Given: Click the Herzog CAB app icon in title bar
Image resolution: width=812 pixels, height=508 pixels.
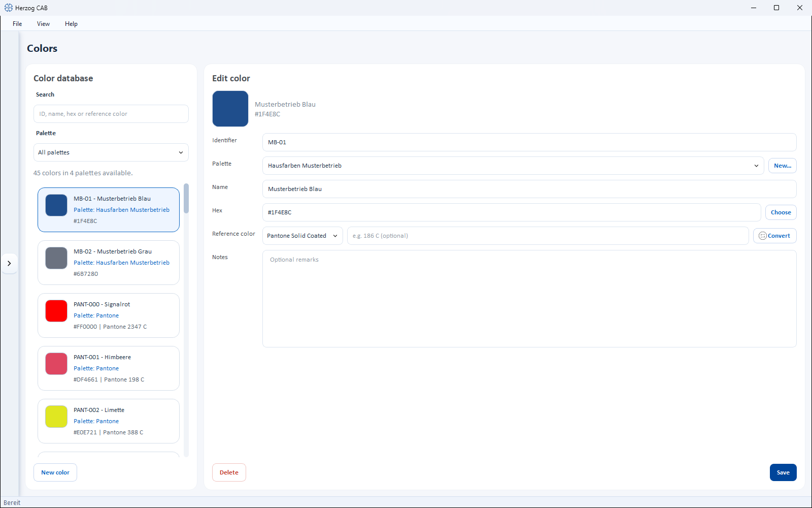Looking at the screenshot, I should click(x=9, y=8).
